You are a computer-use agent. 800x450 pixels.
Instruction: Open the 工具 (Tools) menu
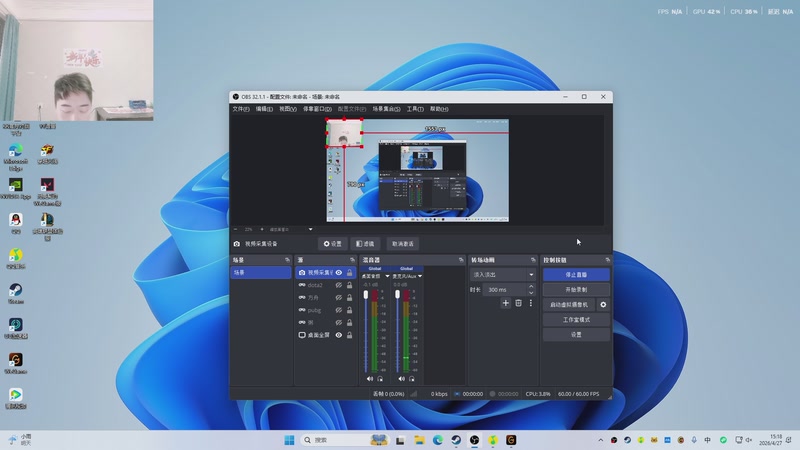pyautogui.click(x=415, y=109)
